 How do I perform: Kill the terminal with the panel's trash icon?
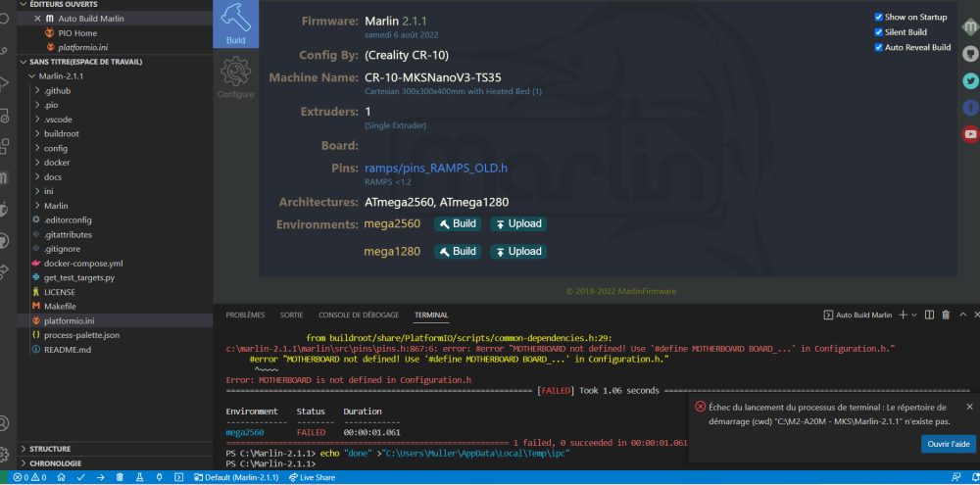click(x=946, y=315)
